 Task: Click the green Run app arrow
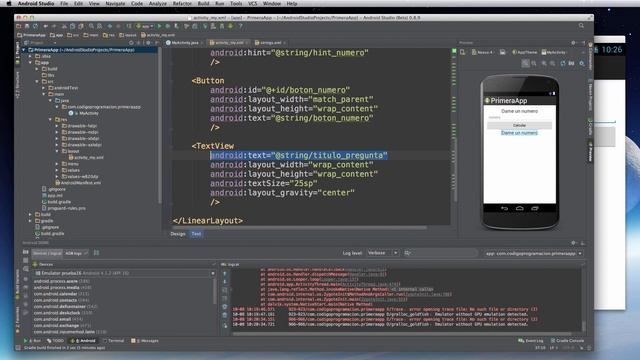pyautogui.click(x=160, y=26)
